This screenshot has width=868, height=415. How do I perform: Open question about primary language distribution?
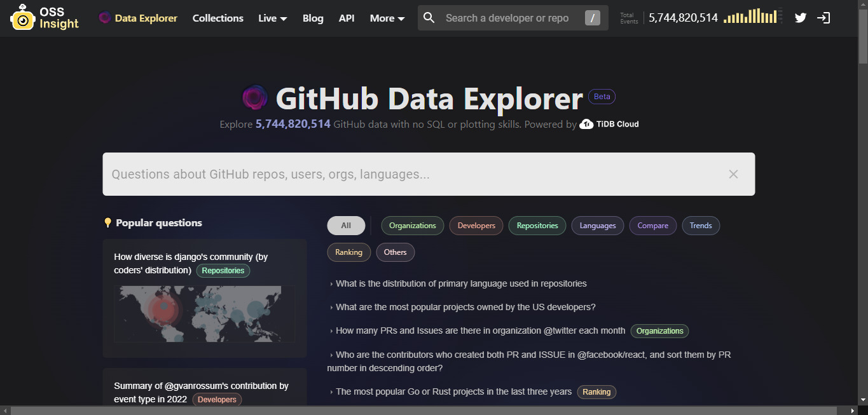461,283
